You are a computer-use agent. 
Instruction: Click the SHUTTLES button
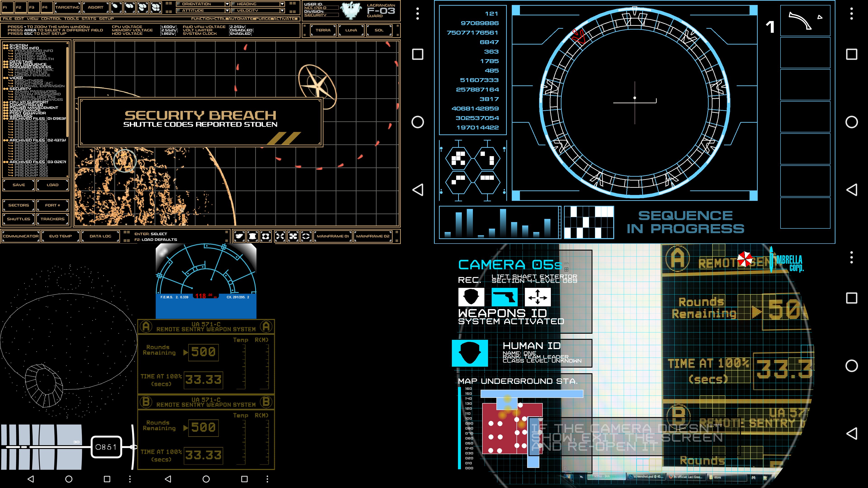19,219
